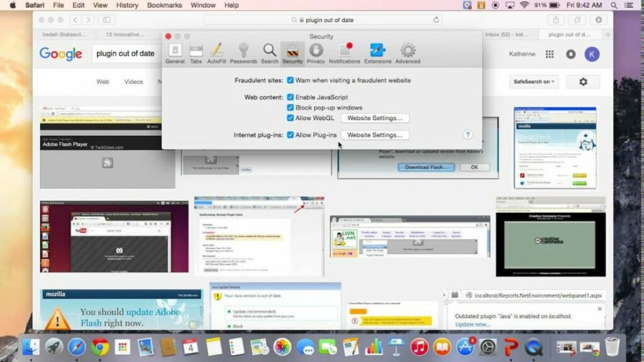The height and width of the screenshot is (362, 644).
Task: Click Update now link in notification popup
Action: [x=473, y=324]
